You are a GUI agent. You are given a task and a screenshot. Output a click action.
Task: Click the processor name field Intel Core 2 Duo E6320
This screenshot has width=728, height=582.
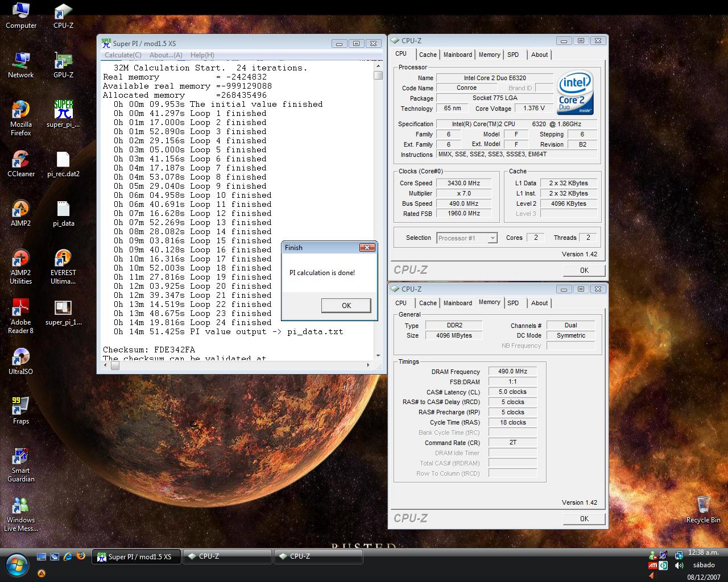coord(494,78)
